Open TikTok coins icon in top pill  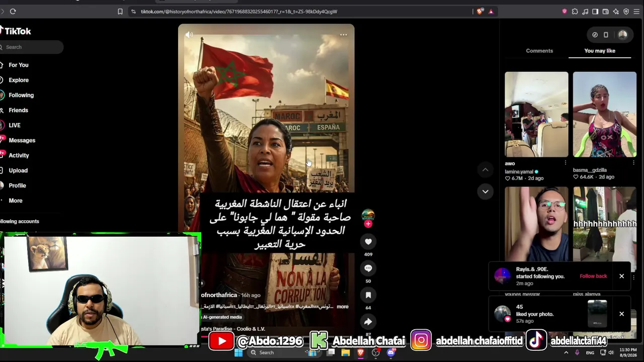(x=595, y=35)
